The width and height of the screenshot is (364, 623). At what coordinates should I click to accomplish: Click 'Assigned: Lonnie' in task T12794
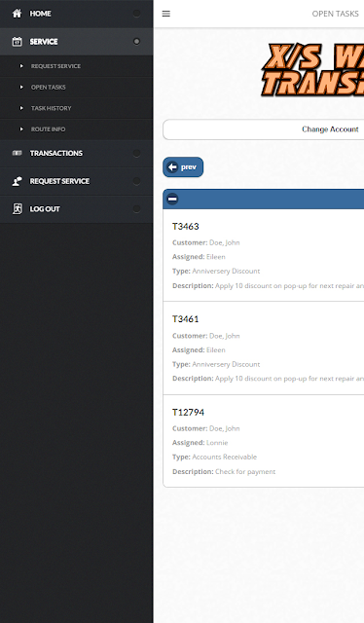[200, 443]
